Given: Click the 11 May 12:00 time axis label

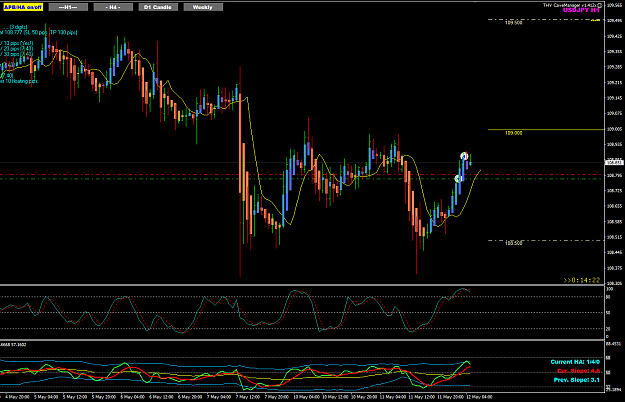Looking at the screenshot, I should (x=421, y=397).
